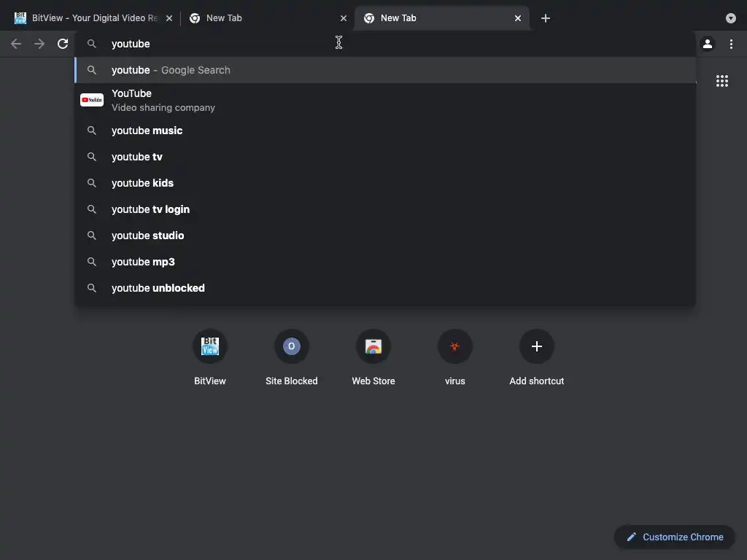Screen dimensions: 747x560
Task: Click the address bar containing youtube
Action: (x=385, y=44)
